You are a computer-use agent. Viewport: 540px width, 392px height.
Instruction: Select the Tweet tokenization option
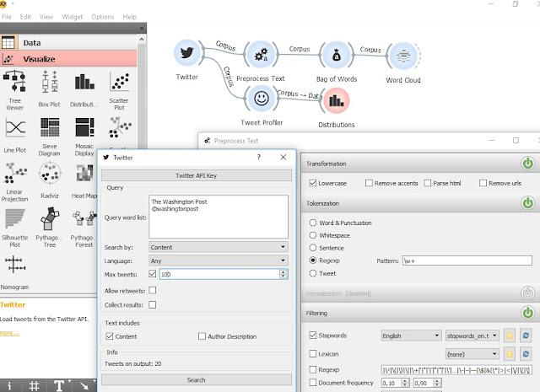tap(313, 273)
